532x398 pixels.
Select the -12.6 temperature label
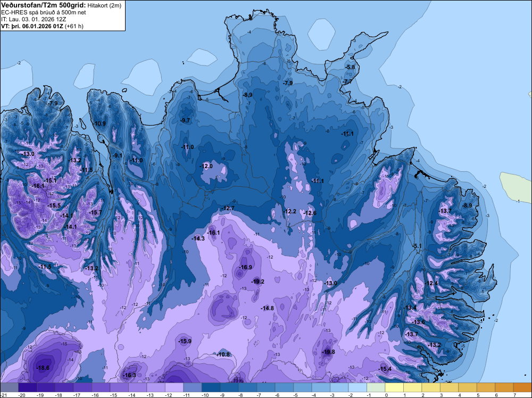(x=310, y=213)
